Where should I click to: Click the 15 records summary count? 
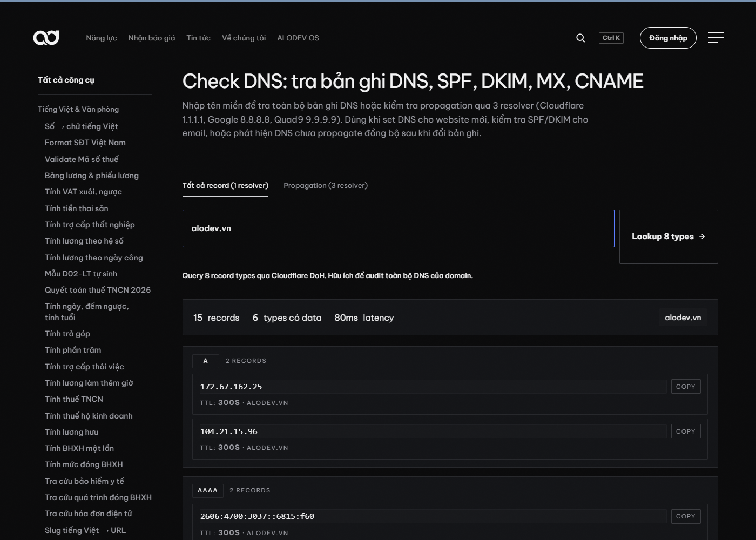pos(216,318)
